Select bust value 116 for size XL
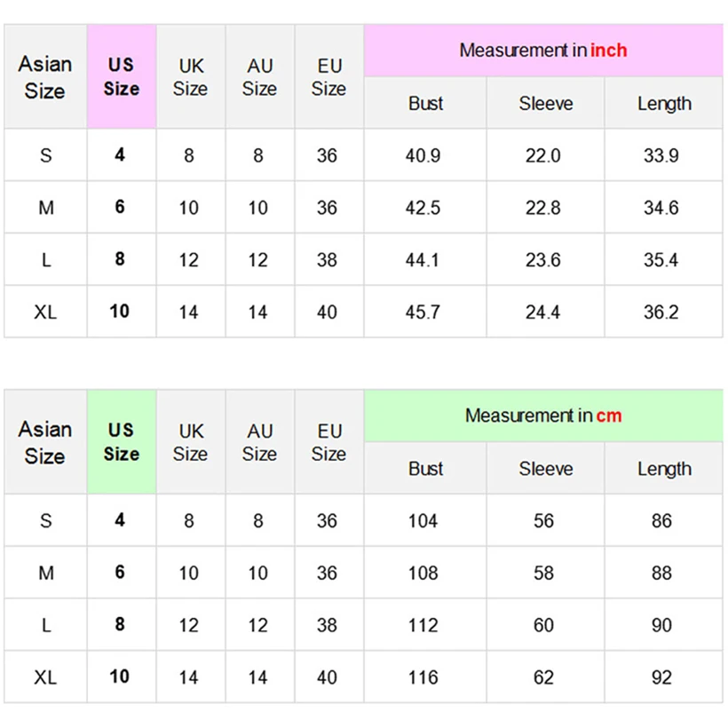This screenshot has width=728, height=728. tap(423, 677)
